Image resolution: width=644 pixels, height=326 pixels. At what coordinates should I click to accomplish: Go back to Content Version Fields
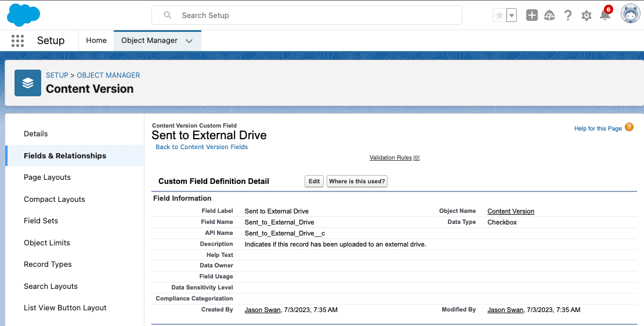pyautogui.click(x=201, y=147)
